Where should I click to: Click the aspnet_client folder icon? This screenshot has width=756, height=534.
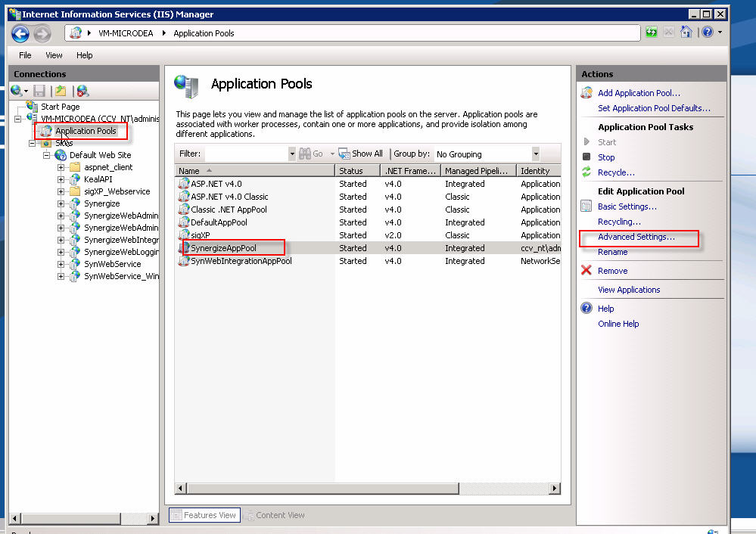coord(75,167)
